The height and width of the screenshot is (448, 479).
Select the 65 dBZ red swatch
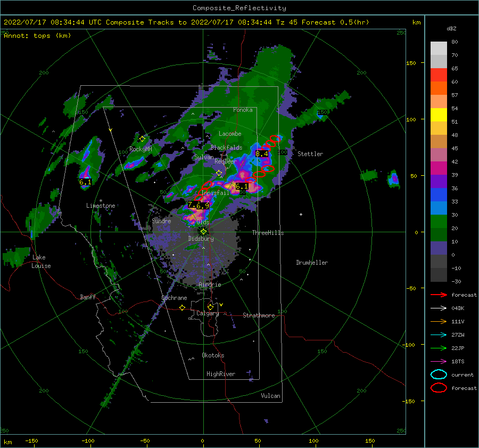click(439, 75)
